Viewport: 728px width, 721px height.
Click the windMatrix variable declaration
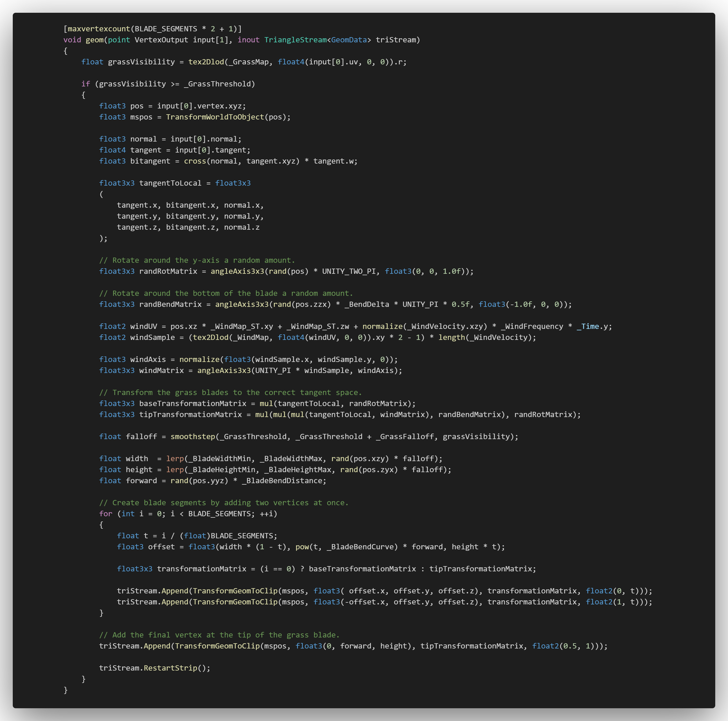[161, 371]
